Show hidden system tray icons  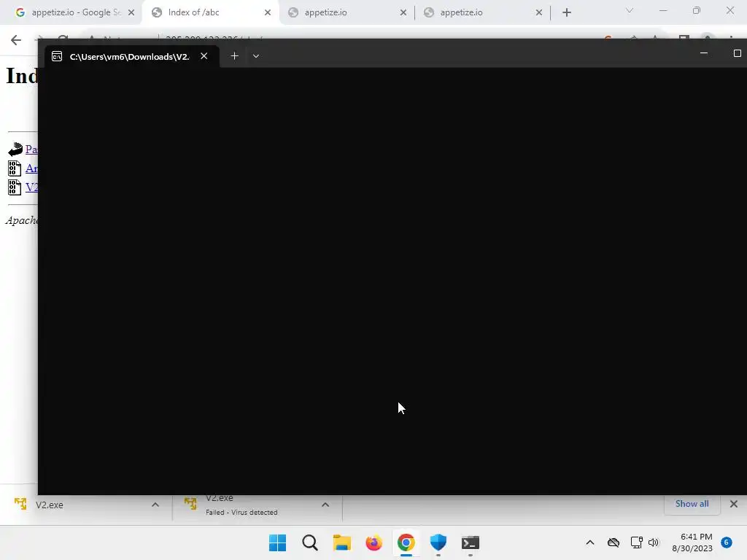(589, 542)
